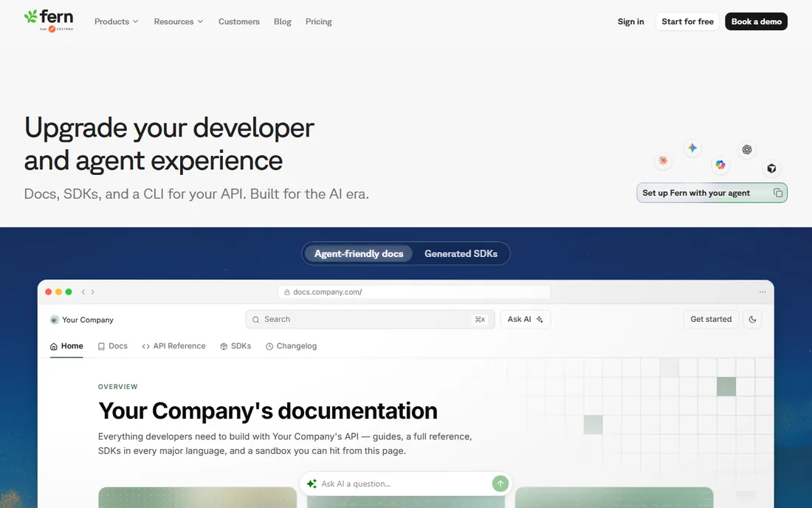The image size is (812, 508).
Task: Click the OVERVIEW label
Action: coord(117,387)
